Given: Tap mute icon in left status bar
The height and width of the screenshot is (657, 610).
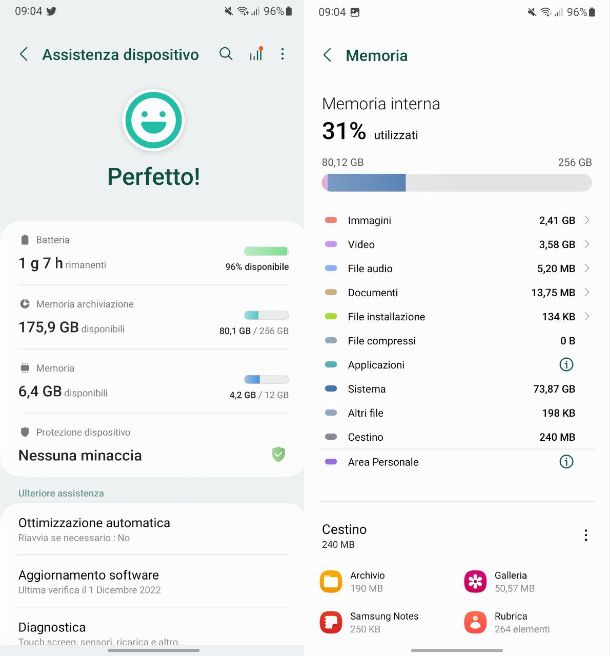Looking at the screenshot, I should (228, 11).
